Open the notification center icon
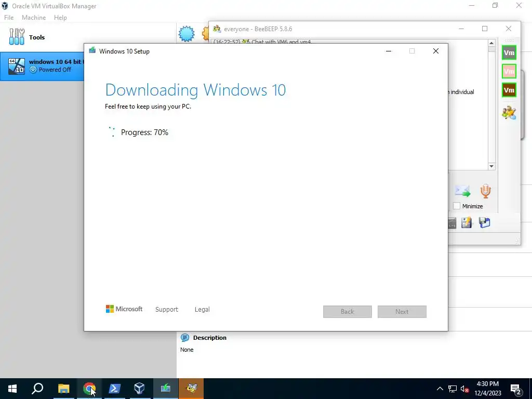Screen dimensions: 532x399 pos(516,389)
